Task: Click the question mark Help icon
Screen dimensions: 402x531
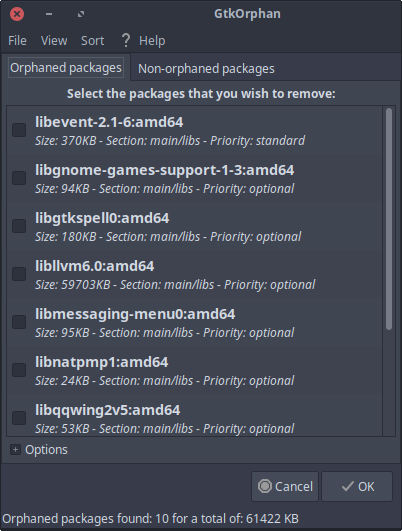Action: (126, 40)
